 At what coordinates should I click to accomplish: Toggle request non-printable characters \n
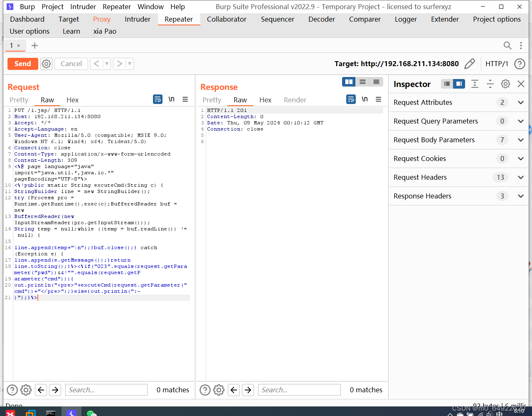[x=171, y=99]
